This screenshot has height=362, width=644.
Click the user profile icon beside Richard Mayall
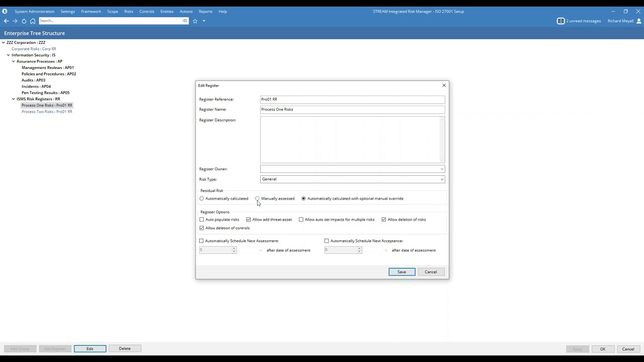pos(639,21)
